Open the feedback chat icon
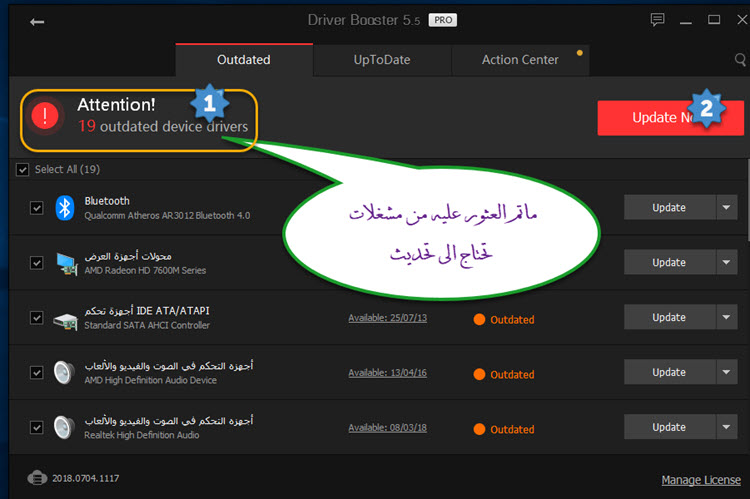This screenshot has height=499, width=750. click(658, 20)
